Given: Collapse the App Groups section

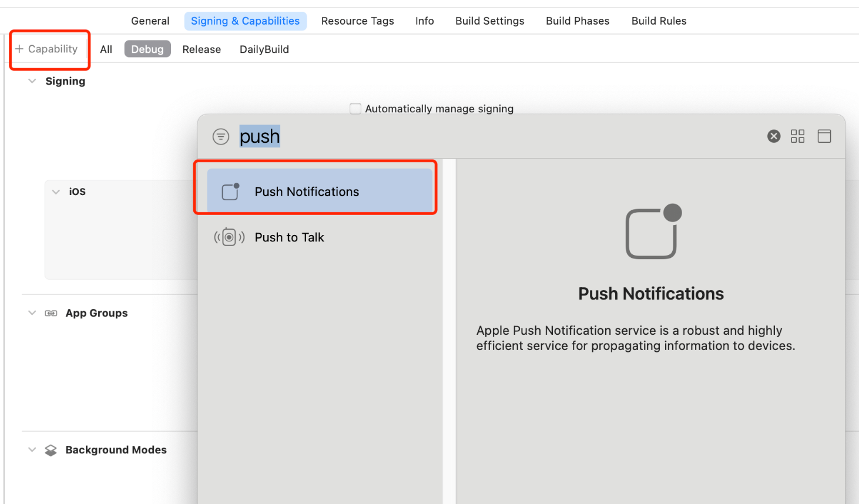Looking at the screenshot, I should coord(32,313).
